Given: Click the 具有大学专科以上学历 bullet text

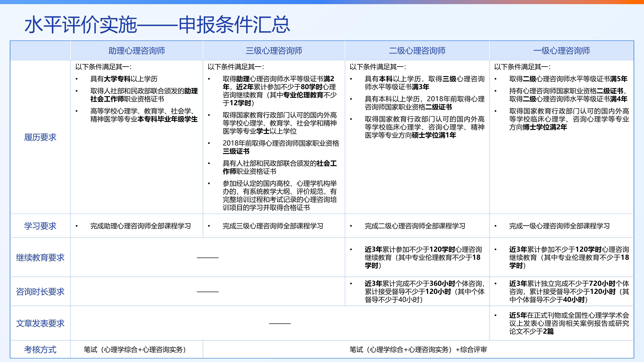Looking at the screenshot, I should (124, 79).
